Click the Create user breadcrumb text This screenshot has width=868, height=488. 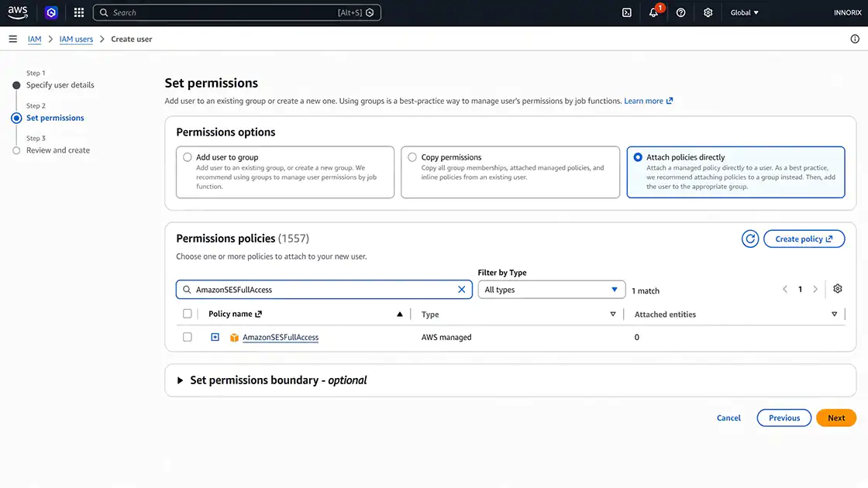[x=131, y=39]
